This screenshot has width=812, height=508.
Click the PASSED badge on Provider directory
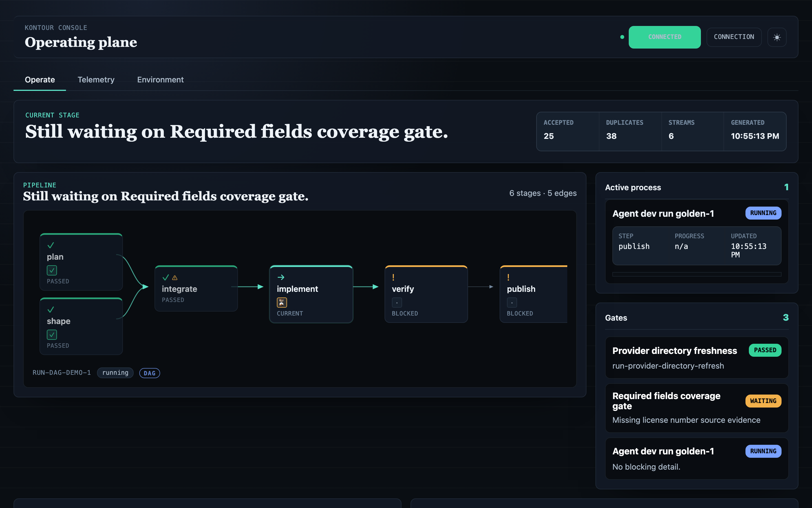point(765,350)
